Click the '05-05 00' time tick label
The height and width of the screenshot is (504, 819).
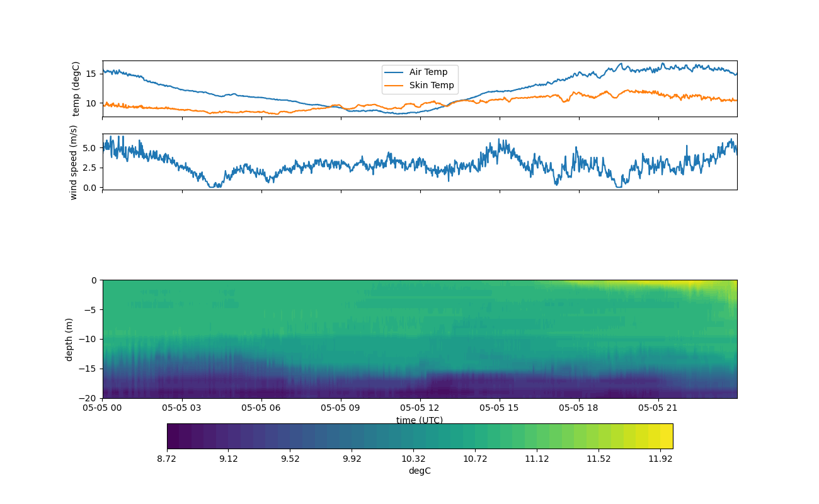pyautogui.click(x=103, y=408)
